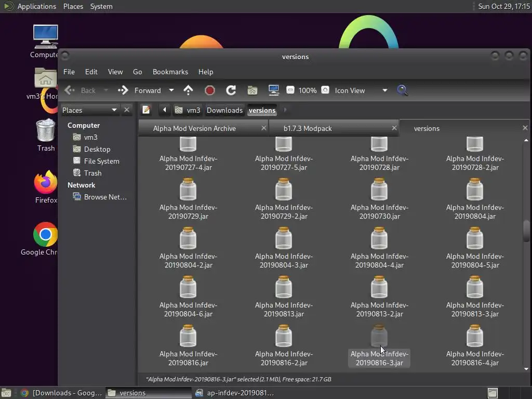Open Icon View mode dropdown
The height and width of the screenshot is (399, 532).
coord(361,90)
